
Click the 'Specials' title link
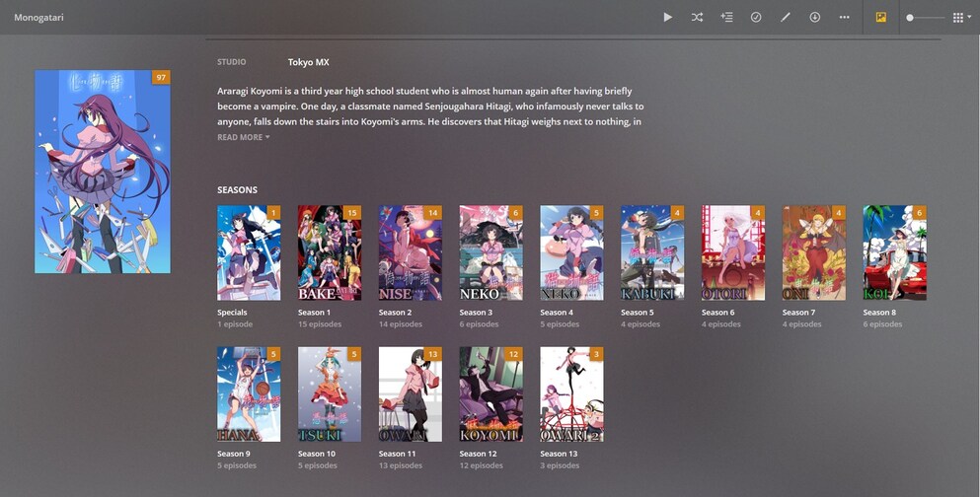click(232, 313)
